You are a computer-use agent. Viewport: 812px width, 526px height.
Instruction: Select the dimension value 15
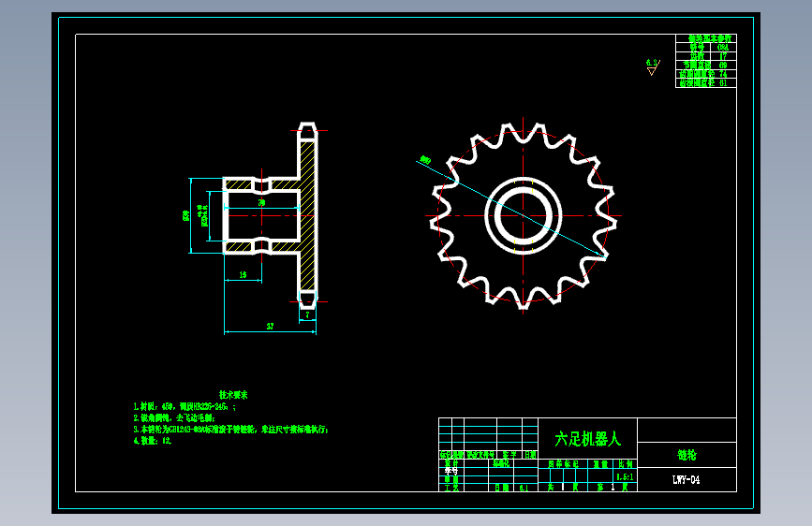pyautogui.click(x=243, y=275)
